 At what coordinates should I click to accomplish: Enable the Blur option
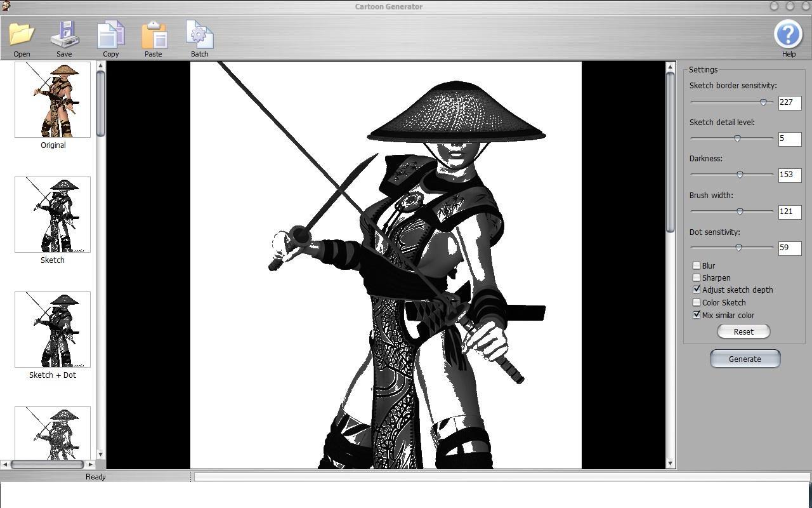point(696,265)
